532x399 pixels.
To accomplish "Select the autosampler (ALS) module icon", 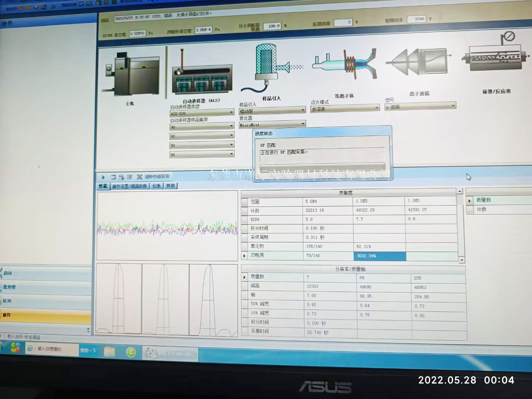I will click(202, 75).
